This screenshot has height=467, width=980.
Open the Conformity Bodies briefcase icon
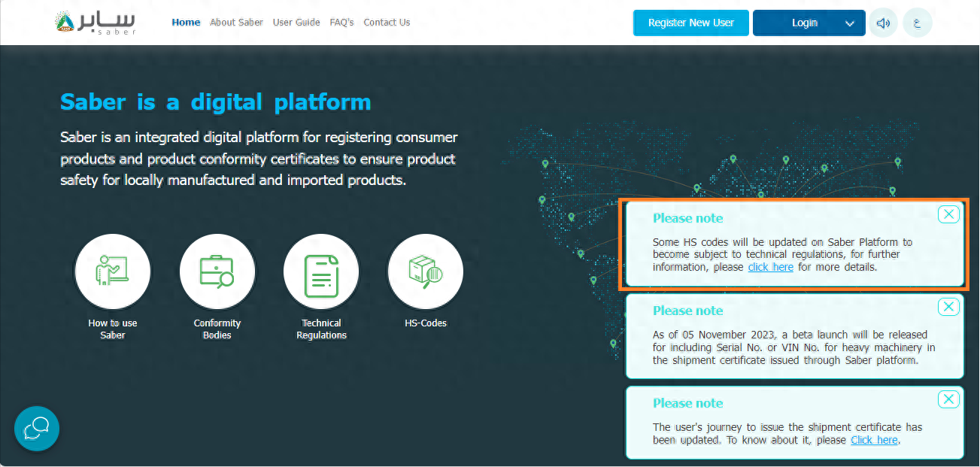point(217,271)
